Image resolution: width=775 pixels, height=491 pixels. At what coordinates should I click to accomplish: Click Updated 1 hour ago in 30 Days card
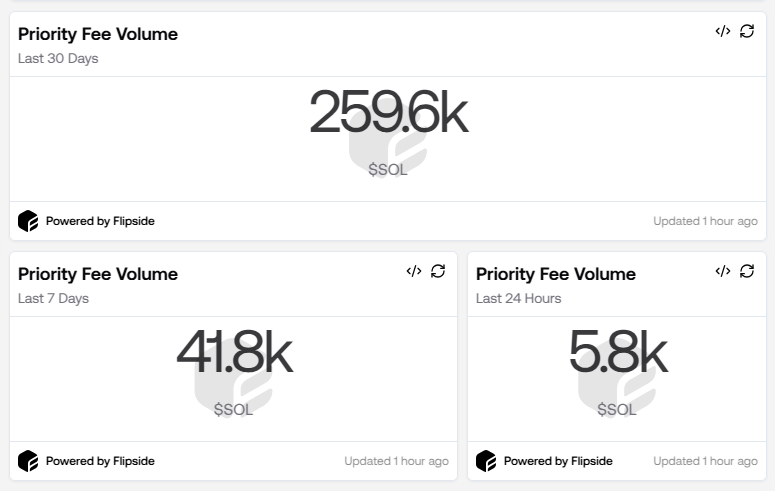pyautogui.click(x=705, y=221)
